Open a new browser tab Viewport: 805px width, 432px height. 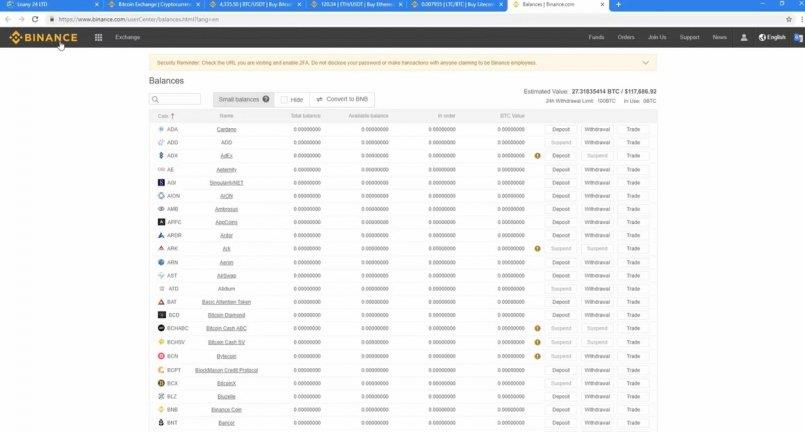(x=618, y=5)
